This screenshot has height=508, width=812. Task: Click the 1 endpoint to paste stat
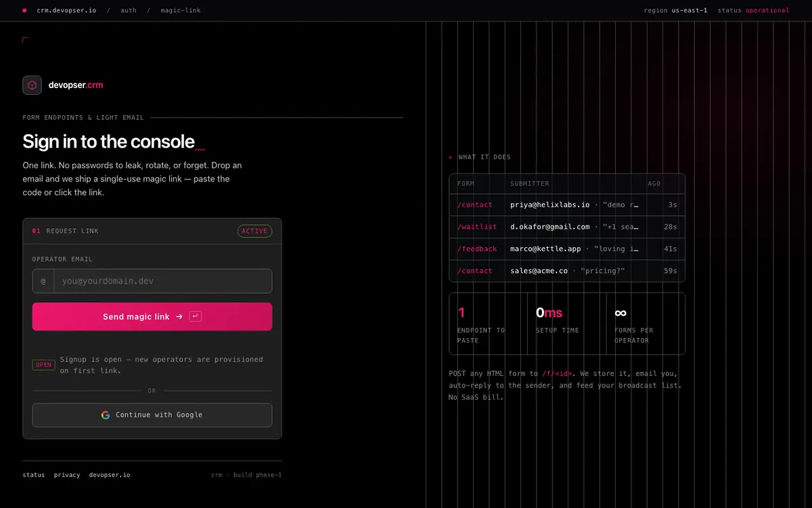coord(488,324)
